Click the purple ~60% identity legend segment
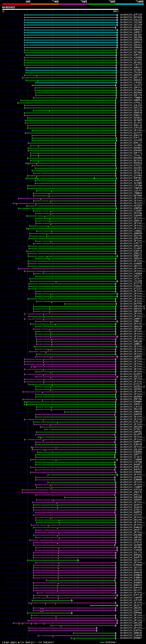 tap(73, 4)
